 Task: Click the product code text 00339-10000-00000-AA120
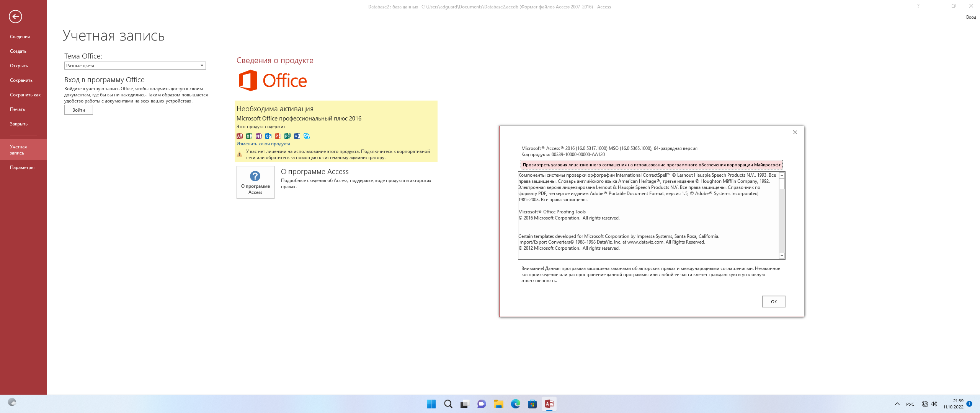tap(578, 154)
